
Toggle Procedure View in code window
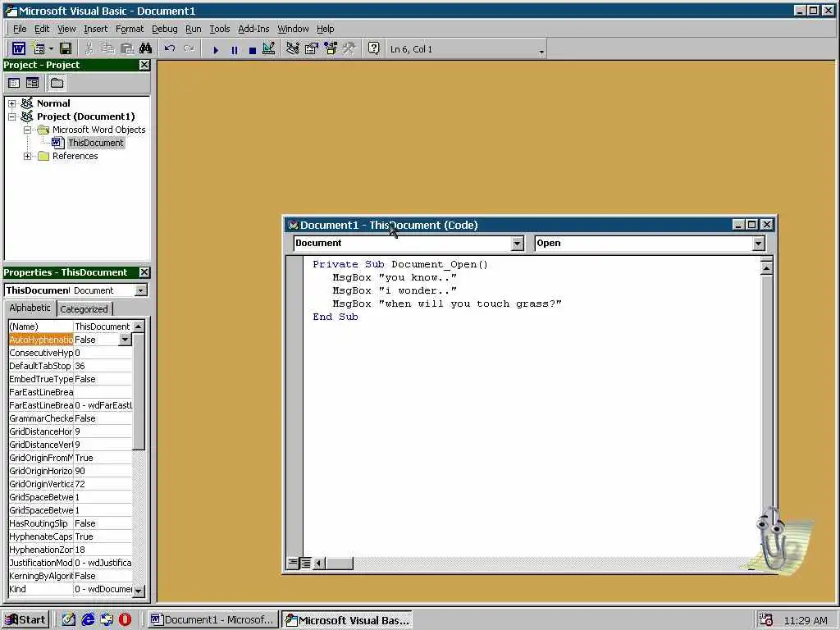coord(293,563)
